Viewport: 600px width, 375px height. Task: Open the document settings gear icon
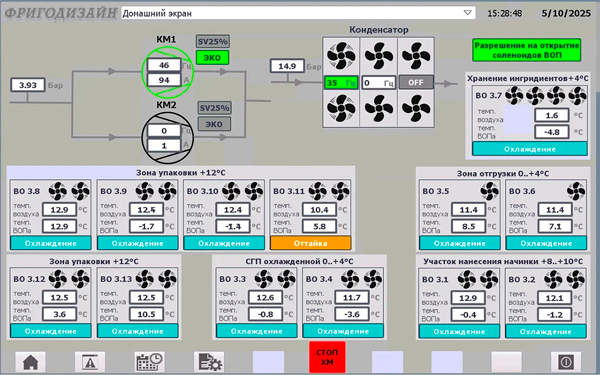tap(209, 362)
